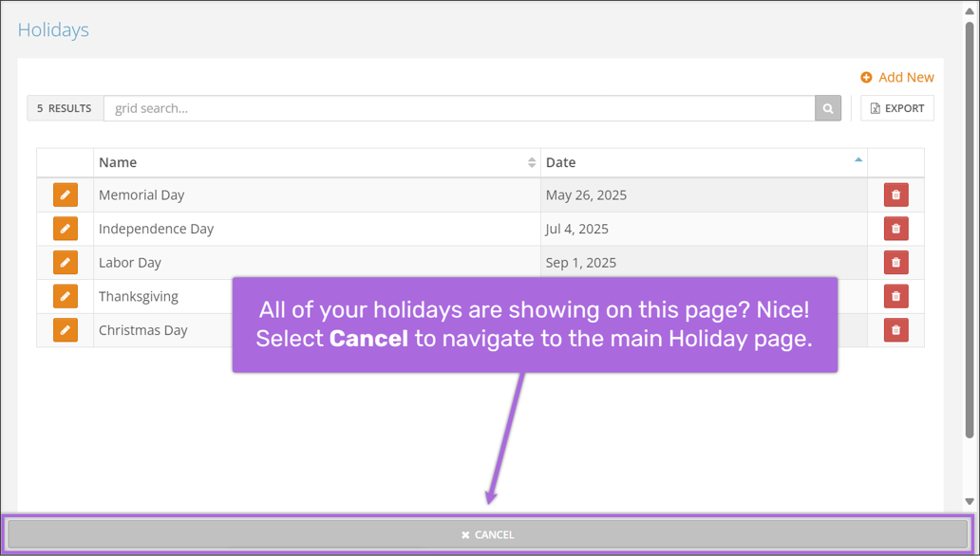Export the holiday list
Image resolution: width=980 pixels, height=556 pixels.
click(x=896, y=107)
